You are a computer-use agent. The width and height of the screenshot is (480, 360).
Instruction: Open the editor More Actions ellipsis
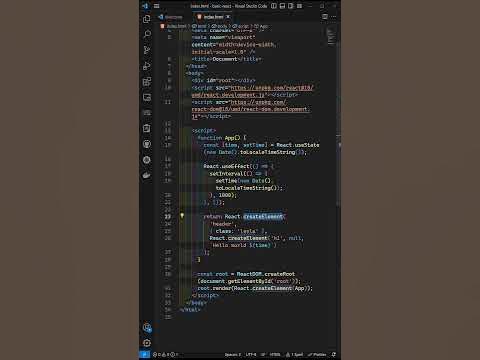point(334,17)
